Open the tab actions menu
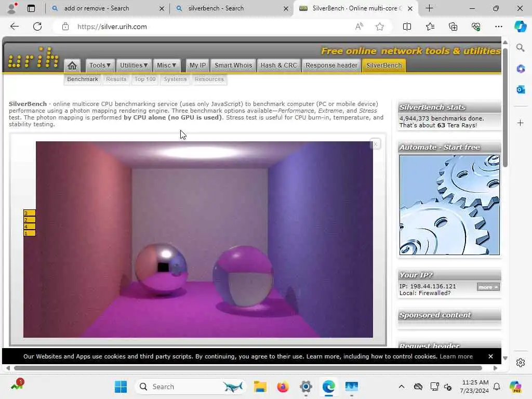The height and width of the screenshot is (399, 532). pyautogui.click(x=31, y=8)
